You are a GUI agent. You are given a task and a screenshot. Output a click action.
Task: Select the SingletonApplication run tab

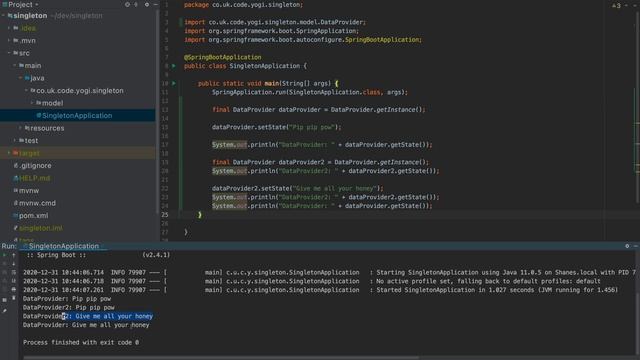click(63, 246)
